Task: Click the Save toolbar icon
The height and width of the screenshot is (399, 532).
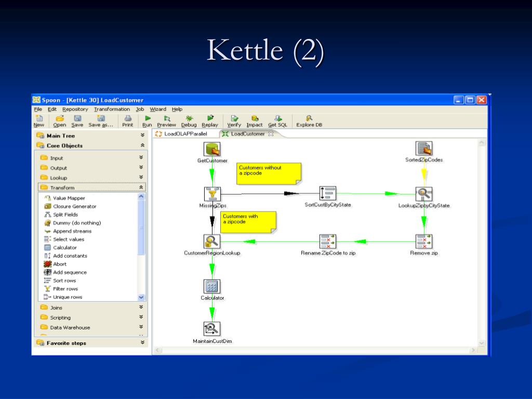Action: [x=77, y=118]
